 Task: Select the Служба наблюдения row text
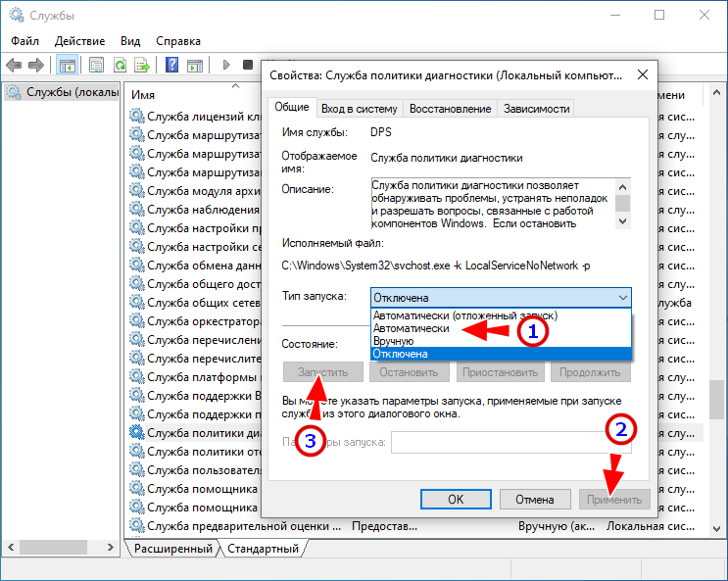coord(204,209)
